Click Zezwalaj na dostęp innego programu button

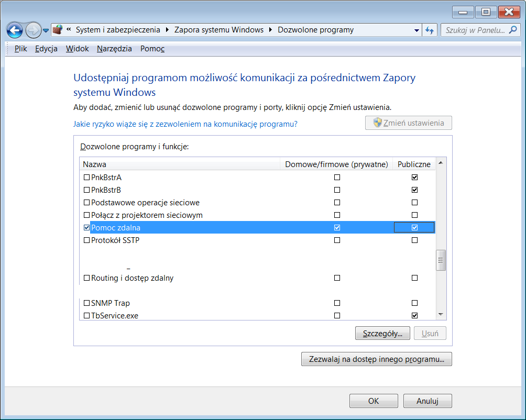point(376,359)
